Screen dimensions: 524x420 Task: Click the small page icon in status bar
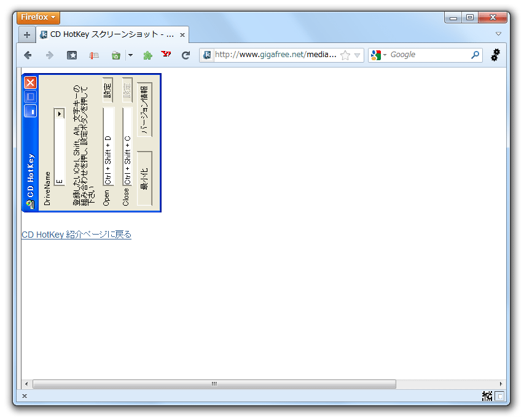click(499, 396)
